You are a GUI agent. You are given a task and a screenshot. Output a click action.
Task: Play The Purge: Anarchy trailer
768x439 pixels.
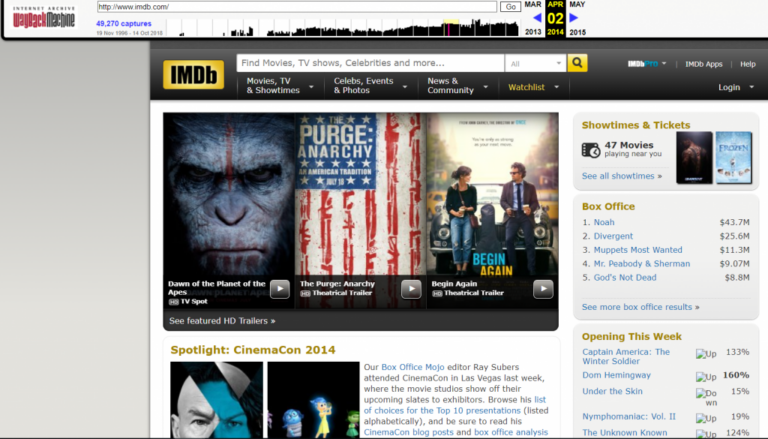point(411,289)
